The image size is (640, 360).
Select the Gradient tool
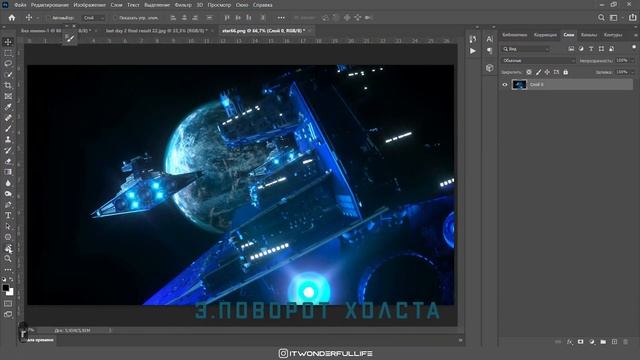8,172
